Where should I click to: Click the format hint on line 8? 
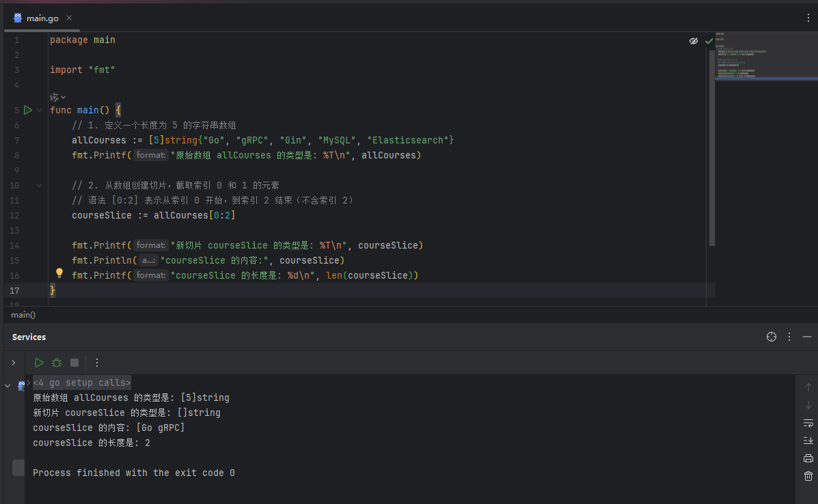point(151,155)
